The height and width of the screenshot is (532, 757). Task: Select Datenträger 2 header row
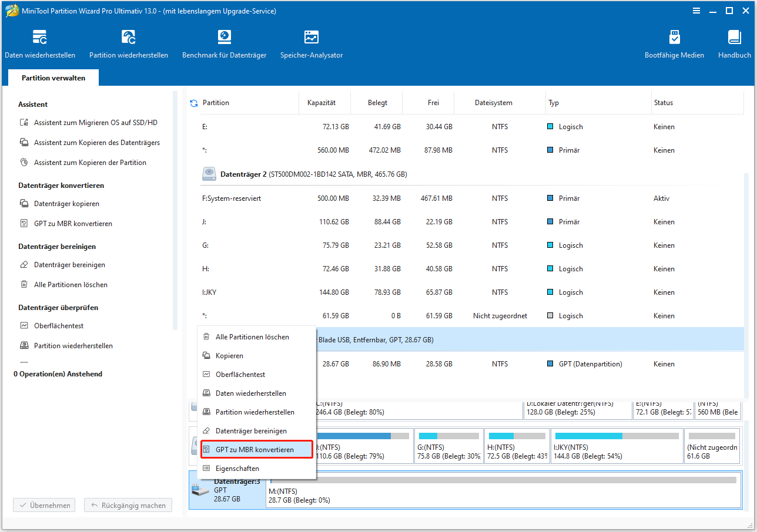(313, 174)
